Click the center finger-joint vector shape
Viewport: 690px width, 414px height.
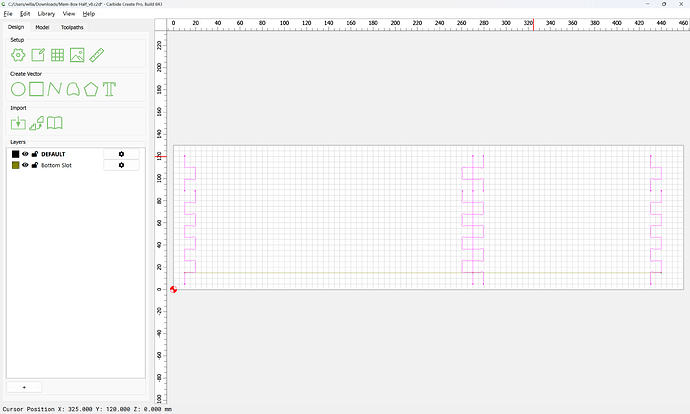tap(473, 220)
